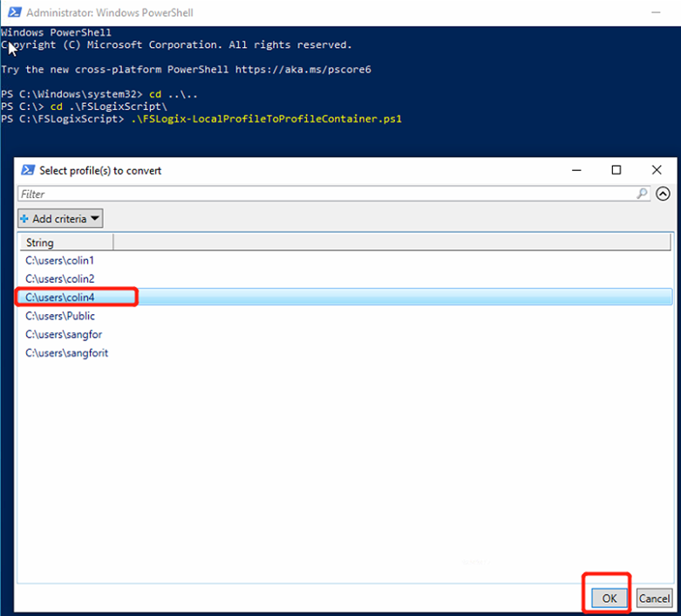681x616 pixels.
Task: Select the C:\users\sangforit profile
Action: [66, 352]
